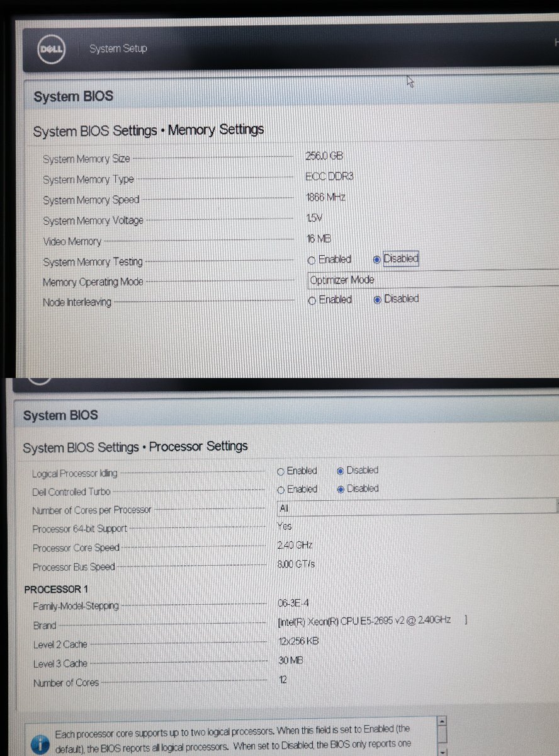Click the Level 3 Cache label

60,664
